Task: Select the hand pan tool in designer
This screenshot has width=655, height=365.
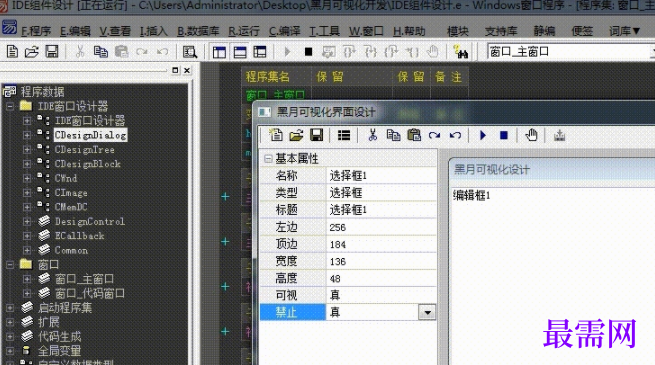Action: point(531,135)
